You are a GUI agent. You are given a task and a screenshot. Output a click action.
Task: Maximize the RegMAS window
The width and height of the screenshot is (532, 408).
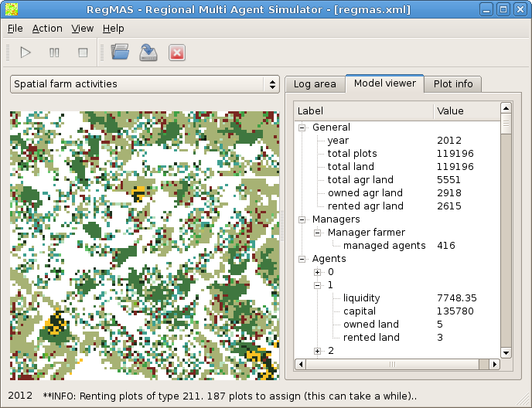[x=503, y=9]
